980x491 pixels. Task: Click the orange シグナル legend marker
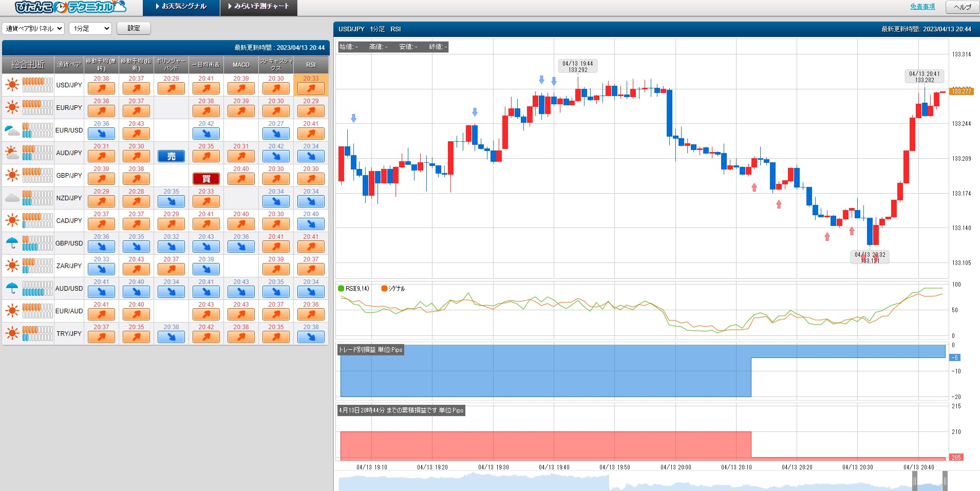click(384, 288)
